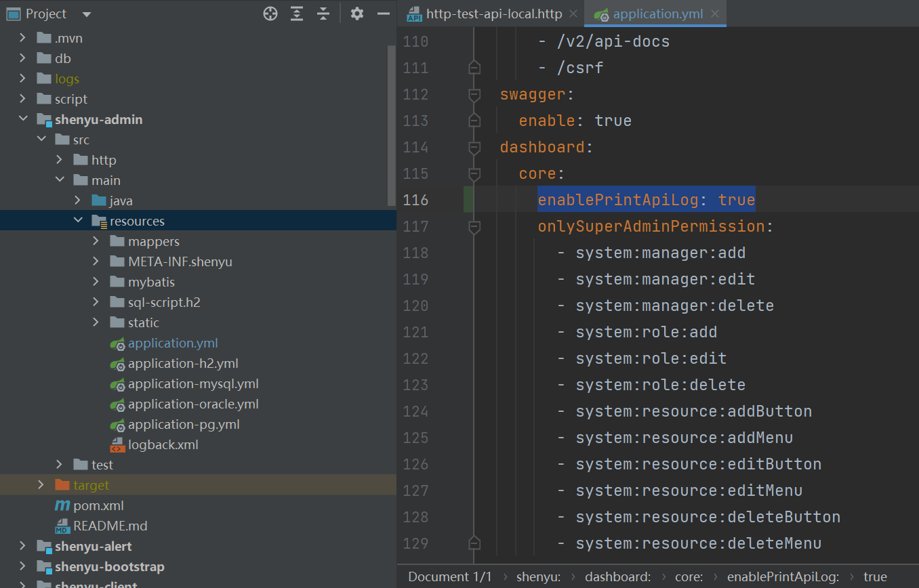Click the logback.xml file icon
This screenshot has height=588, width=919.
117,445
